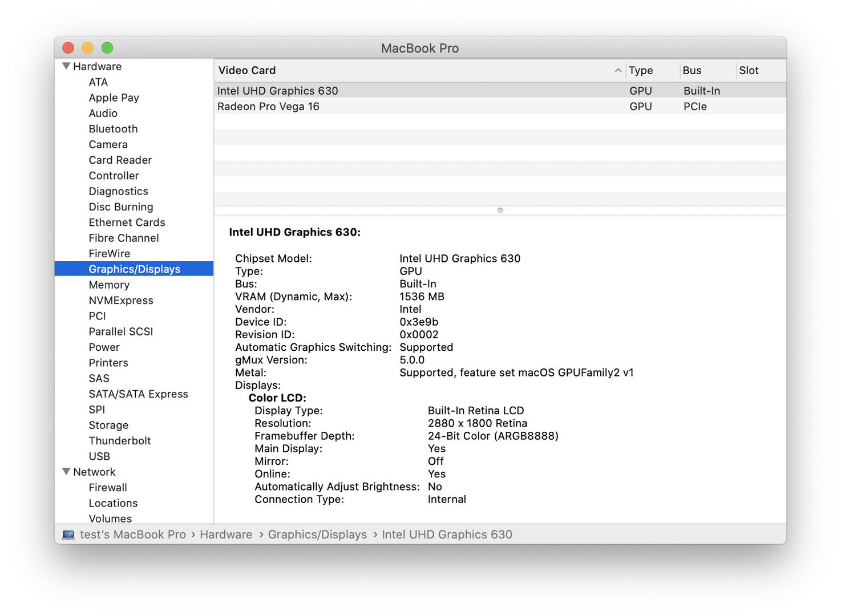This screenshot has height=616, width=841.
Task: Open the SPI entry
Action: pos(96,410)
